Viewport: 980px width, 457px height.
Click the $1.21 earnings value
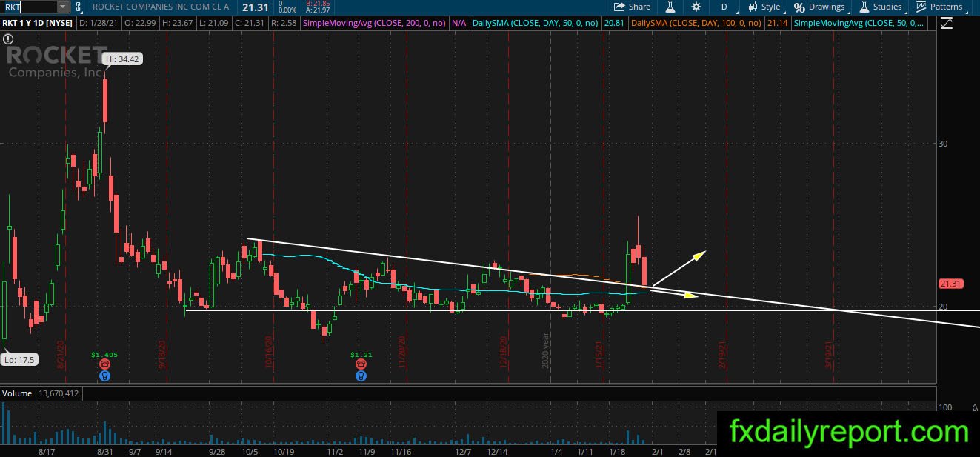click(x=361, y=355)
